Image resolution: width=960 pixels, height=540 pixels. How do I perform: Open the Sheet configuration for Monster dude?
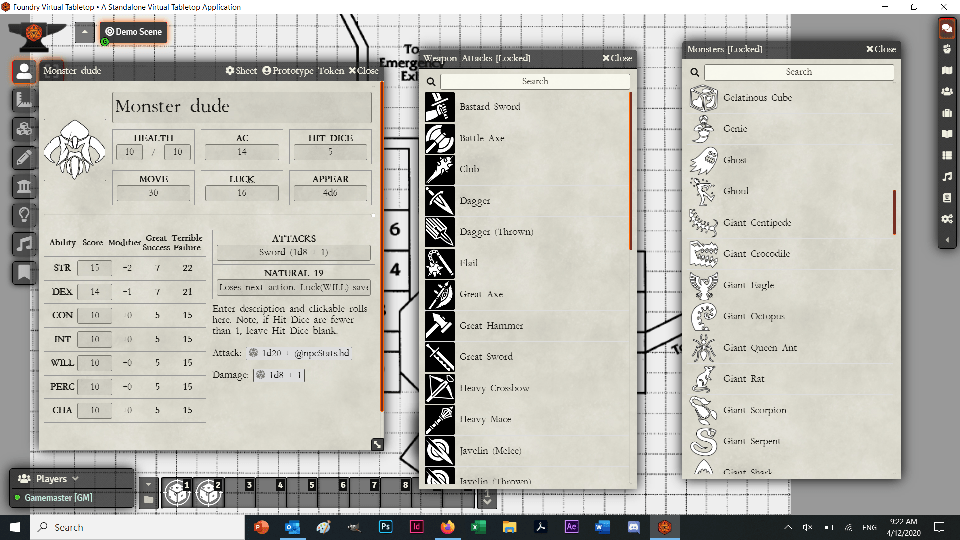(x=241, y=71)
